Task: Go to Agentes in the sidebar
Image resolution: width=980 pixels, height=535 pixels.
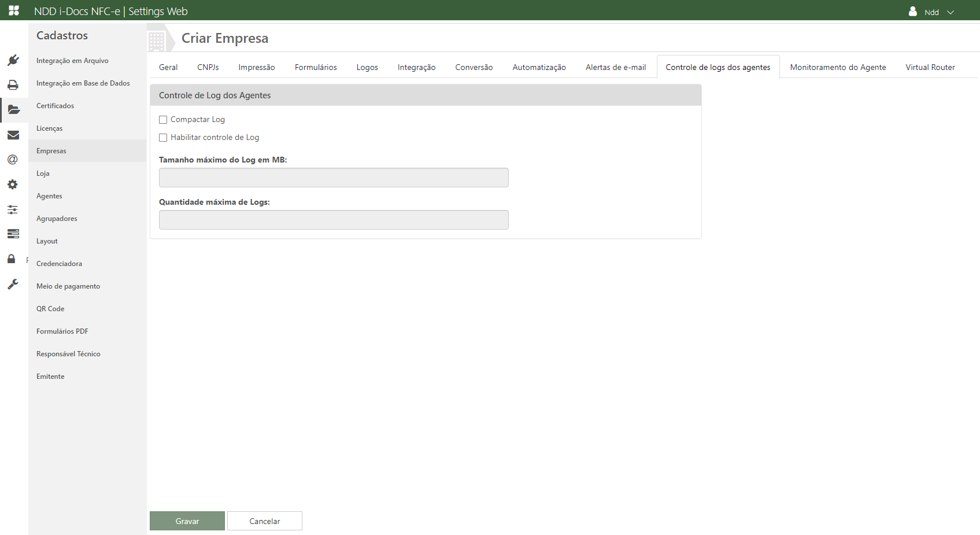Action: click(87, 196)
